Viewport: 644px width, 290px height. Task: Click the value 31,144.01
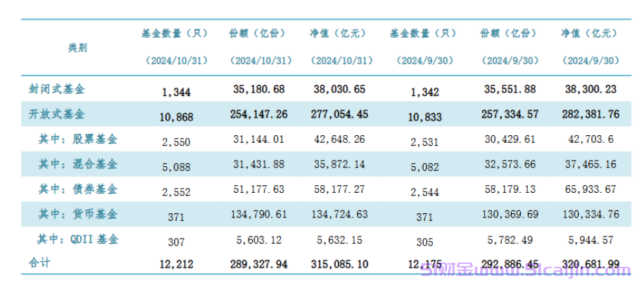click(258, 139)
